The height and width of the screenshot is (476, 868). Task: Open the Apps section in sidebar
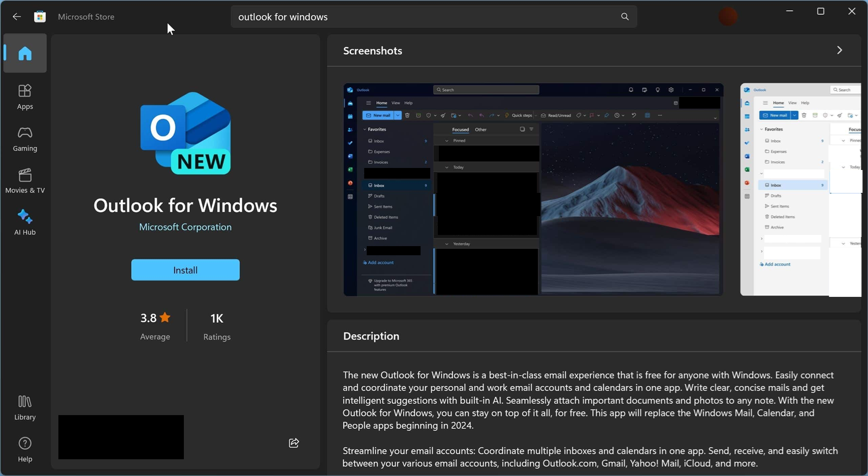pos(25,96)
